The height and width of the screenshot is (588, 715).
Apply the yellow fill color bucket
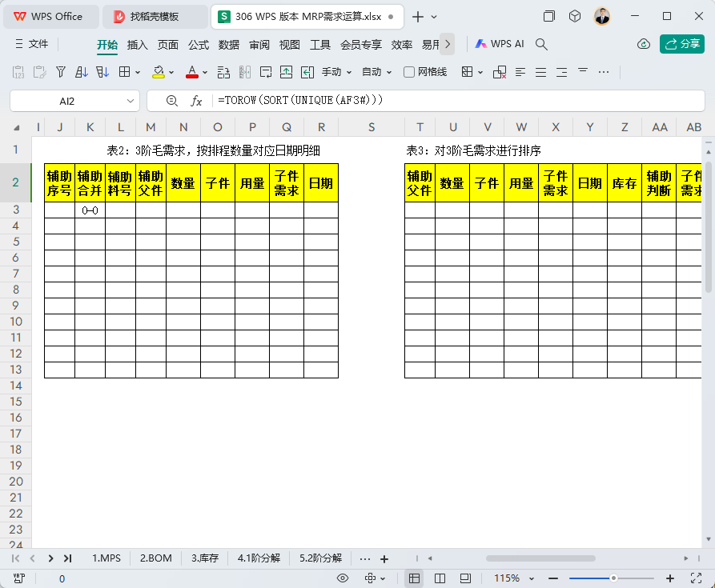(159, 72)
